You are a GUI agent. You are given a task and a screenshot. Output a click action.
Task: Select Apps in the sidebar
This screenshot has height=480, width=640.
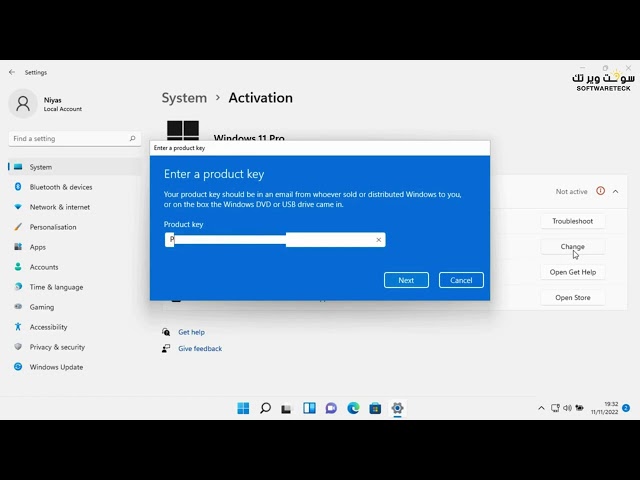point(75,247)
